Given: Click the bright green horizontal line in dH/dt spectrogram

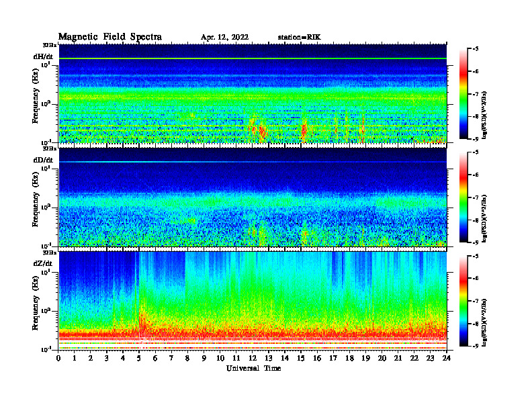Looking at the screenshot, I should 253,58.
